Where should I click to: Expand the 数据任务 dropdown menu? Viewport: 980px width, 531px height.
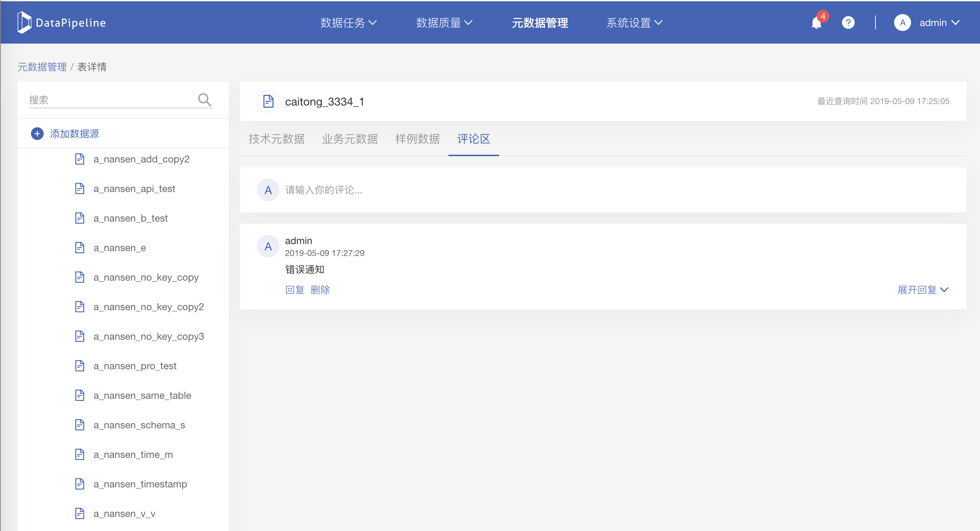coord(348,23)
